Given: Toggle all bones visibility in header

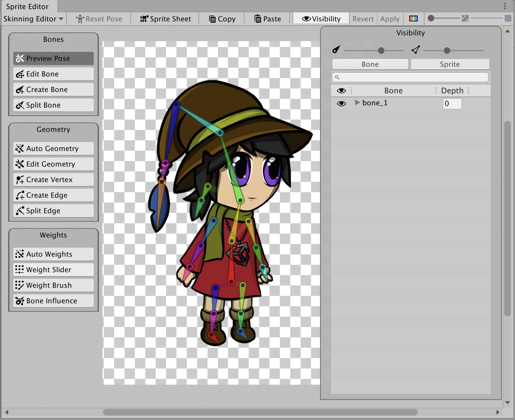Looking at the screenshot, I should tap(341, 91).
